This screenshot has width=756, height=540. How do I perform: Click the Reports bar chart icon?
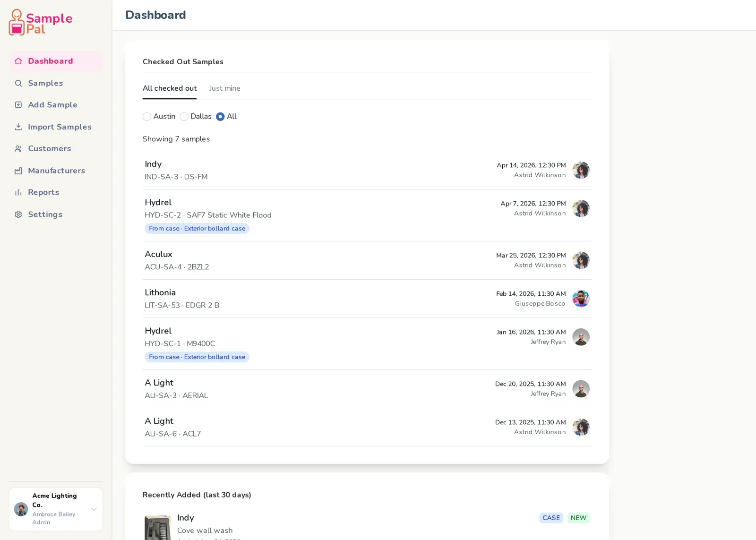pos(18,192)
